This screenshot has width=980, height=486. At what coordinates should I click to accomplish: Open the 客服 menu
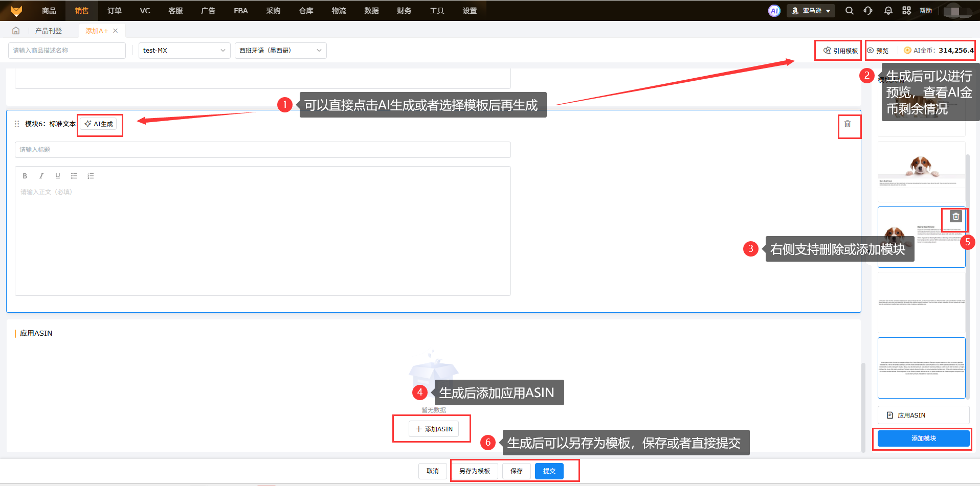click(175, 11)
